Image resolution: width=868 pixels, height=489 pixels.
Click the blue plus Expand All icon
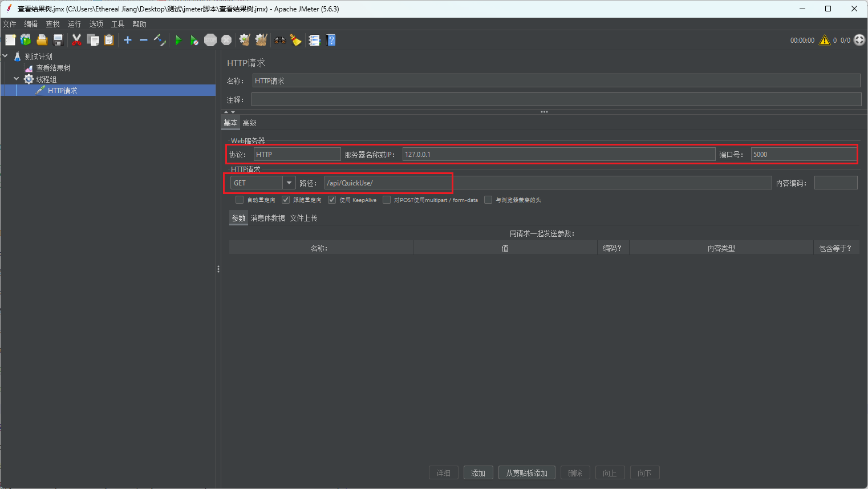pos(128,40)
